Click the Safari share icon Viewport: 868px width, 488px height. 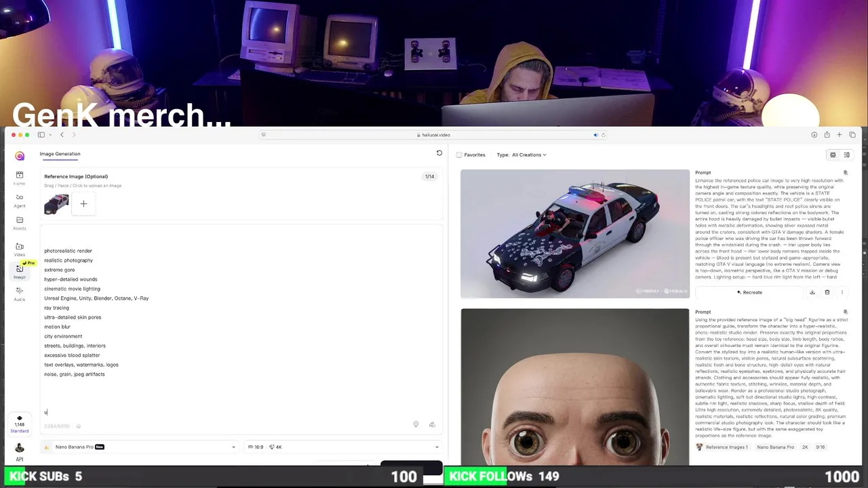tap(827, 135)
